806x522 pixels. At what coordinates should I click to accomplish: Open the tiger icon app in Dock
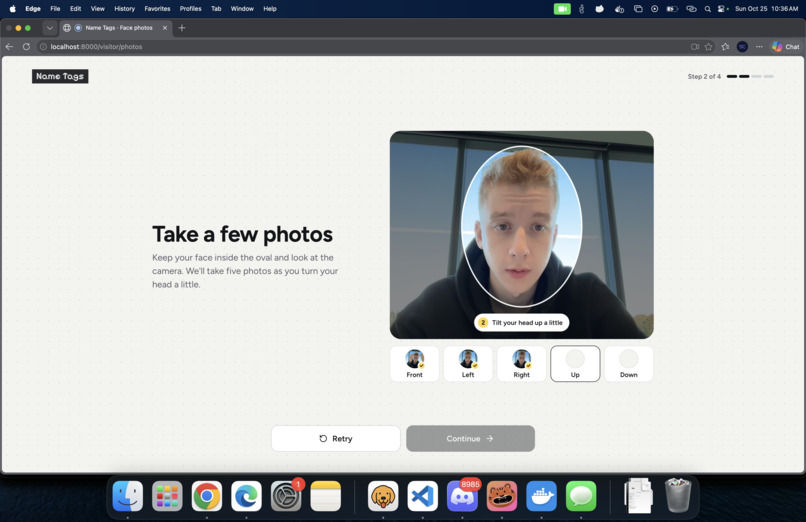[x=502, y=496]
